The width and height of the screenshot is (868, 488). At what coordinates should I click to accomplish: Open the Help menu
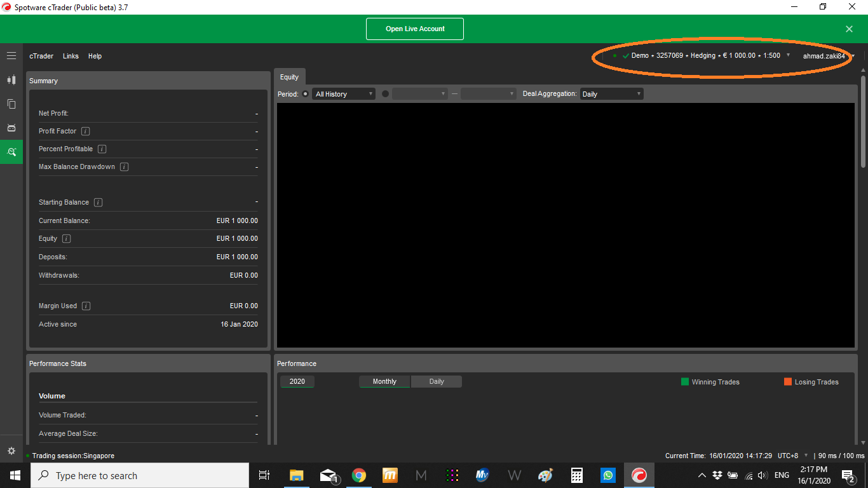tap(95, 56)
